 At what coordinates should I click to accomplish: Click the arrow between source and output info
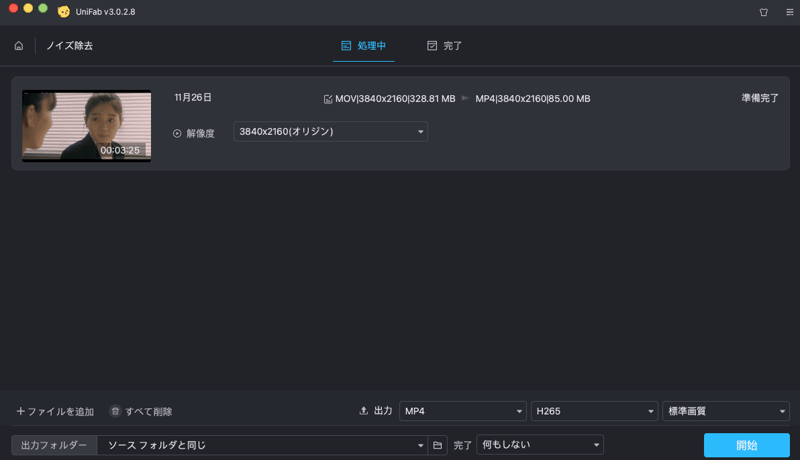click(x=465, y=98)
